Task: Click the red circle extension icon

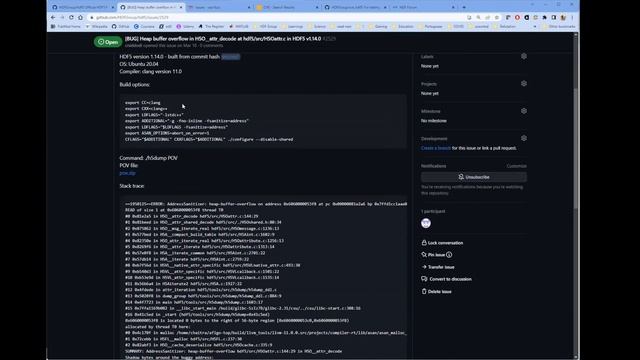Action: (517, 18)
